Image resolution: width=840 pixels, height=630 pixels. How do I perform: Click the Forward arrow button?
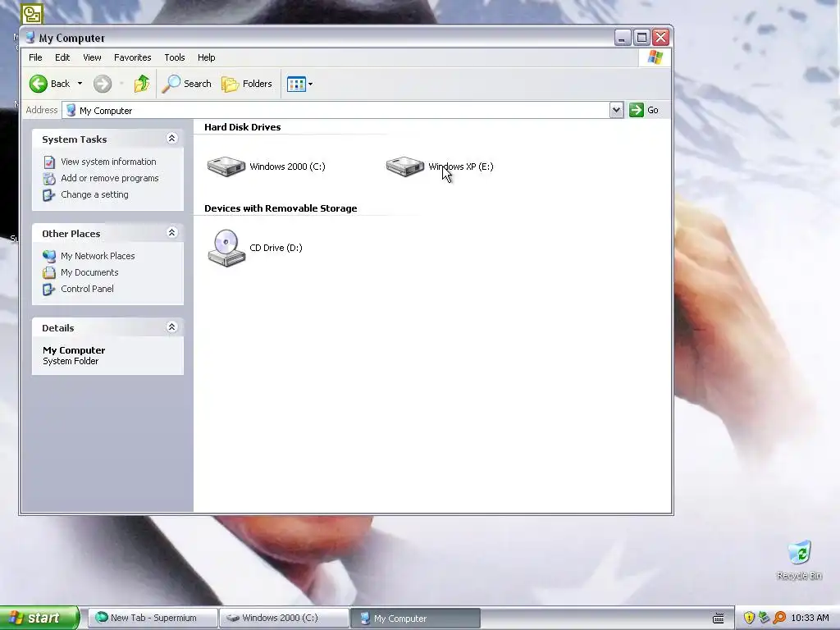[x=103, y=84]
